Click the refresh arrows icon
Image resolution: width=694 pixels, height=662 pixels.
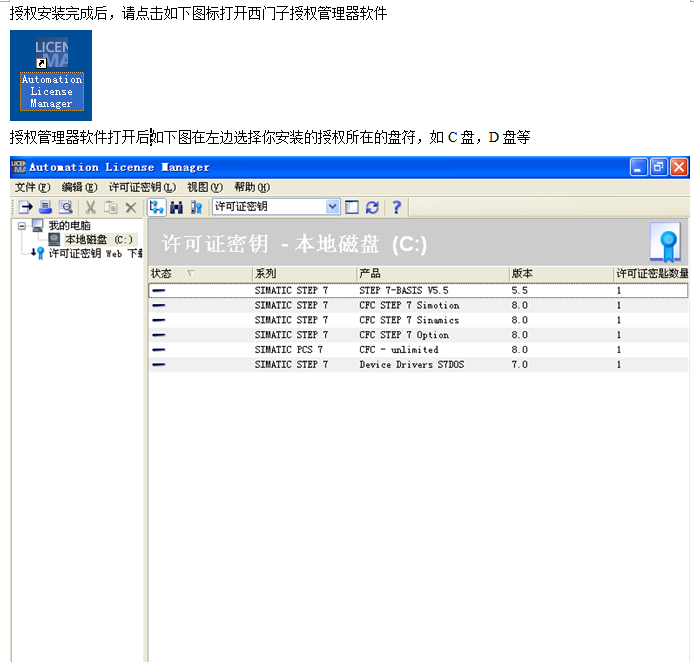pyautogui.click(x=372, y=207)
